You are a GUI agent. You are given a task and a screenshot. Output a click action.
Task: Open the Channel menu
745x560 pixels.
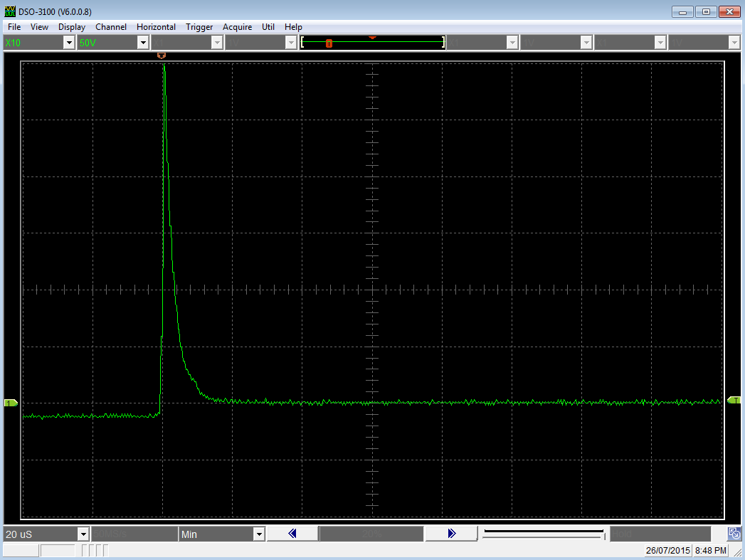point(111,27)
